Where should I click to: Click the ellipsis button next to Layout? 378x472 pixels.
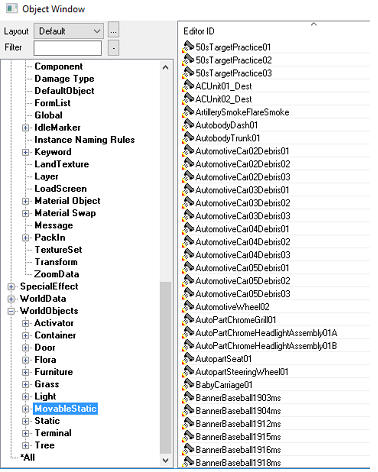point(113,31)
